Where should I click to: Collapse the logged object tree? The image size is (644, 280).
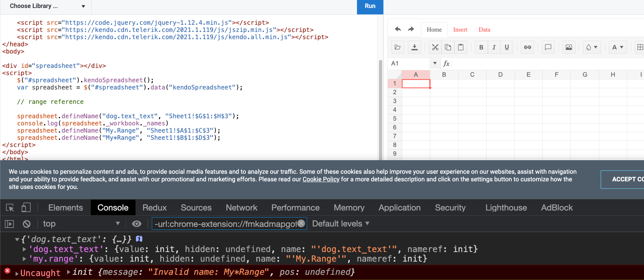pyautogui.click(x=17, y=240)
